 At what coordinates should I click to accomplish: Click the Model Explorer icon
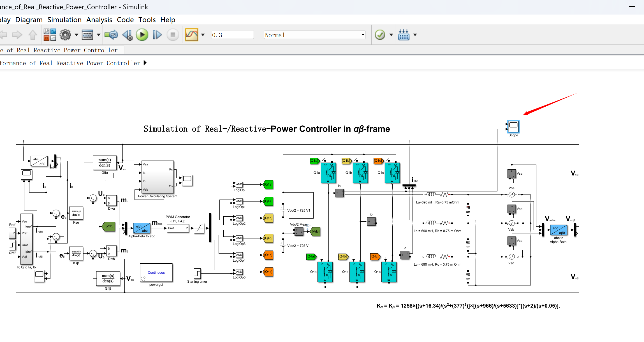(x=87, y=35)
